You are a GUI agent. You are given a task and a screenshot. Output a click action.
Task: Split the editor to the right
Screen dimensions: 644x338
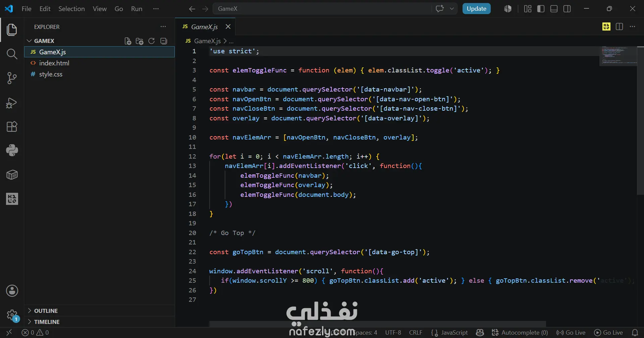[620, 26]
